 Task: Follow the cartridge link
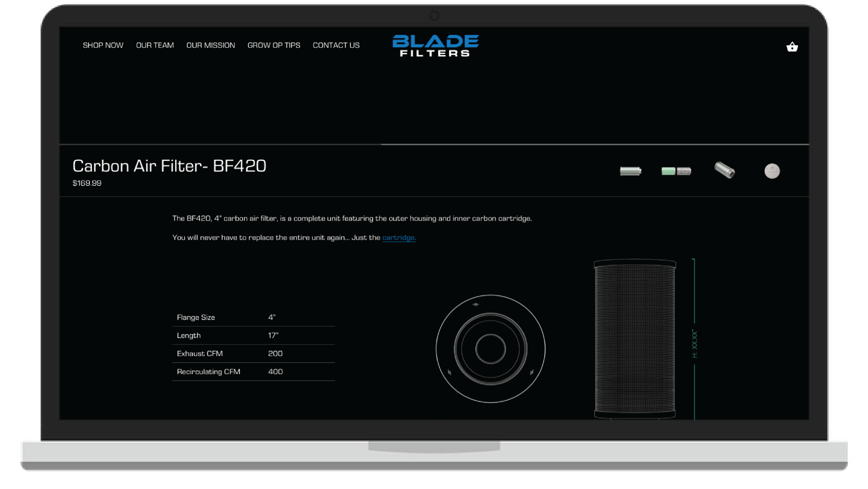399,237
